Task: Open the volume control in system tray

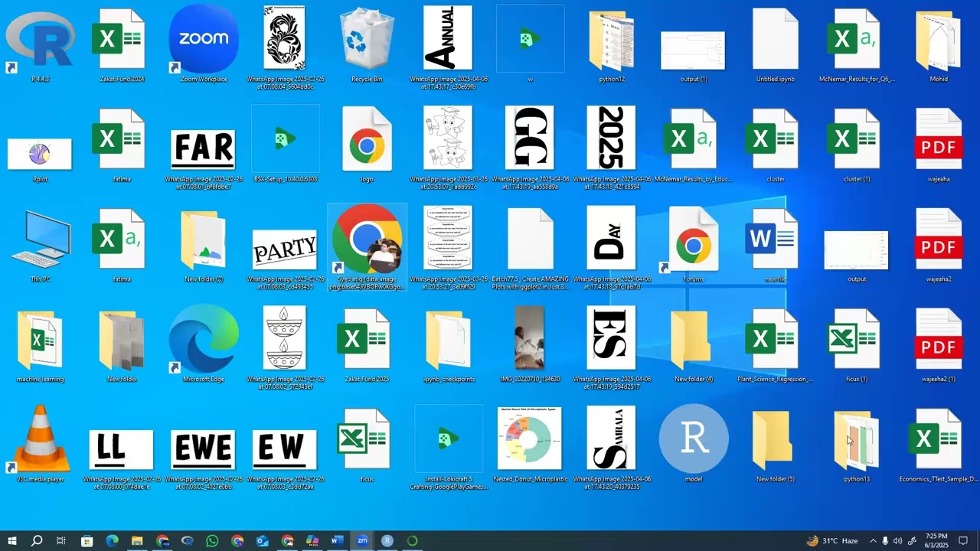Action: (x=897, y=541)
